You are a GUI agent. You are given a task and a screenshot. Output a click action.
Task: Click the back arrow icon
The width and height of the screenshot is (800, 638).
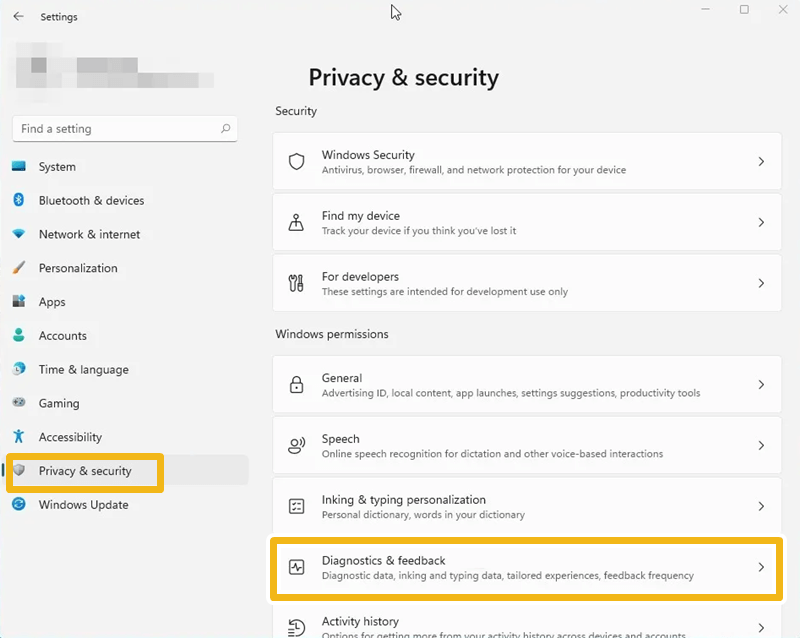tap(18, 16)
